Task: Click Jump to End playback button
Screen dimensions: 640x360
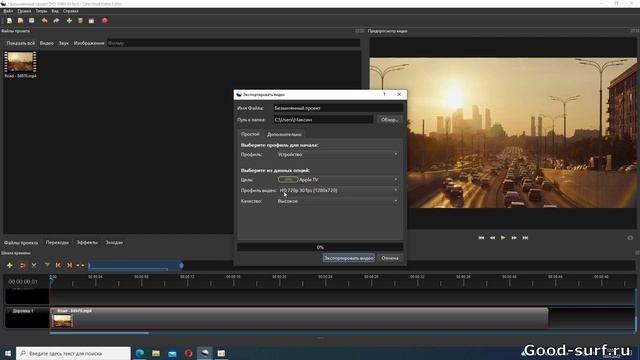Action: tap(525, 238)
